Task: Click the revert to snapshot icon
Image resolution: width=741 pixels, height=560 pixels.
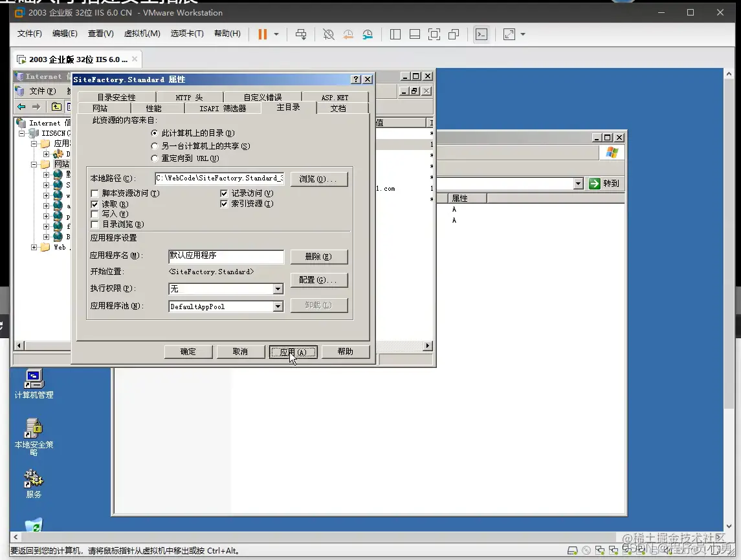Action: click(x=348, y=34)
